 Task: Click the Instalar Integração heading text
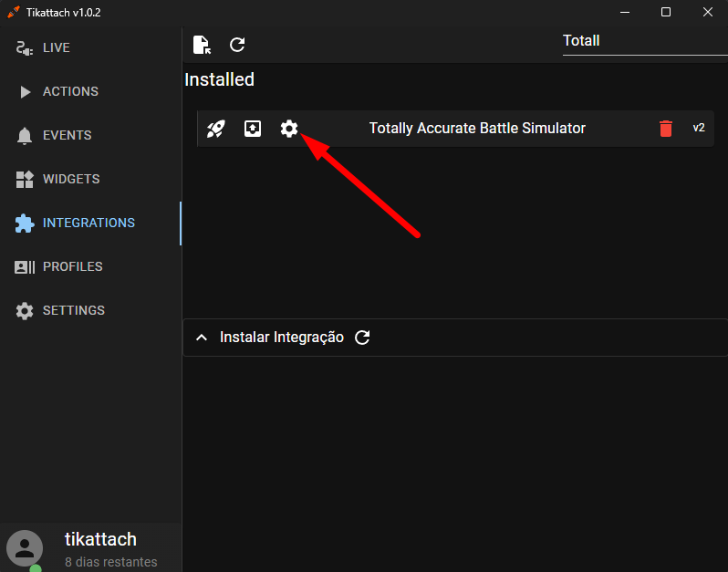click(x=281, y=338)
